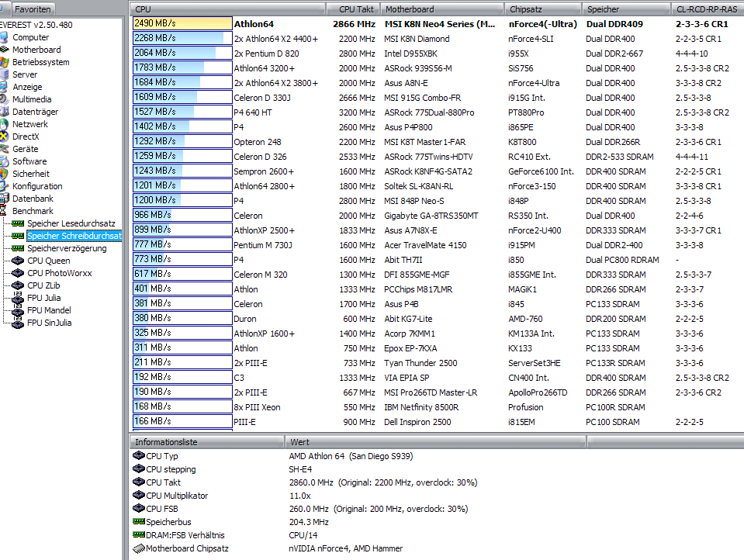Click the Wert column header
The height and width of the screenshot is (560, 744).
435,442
